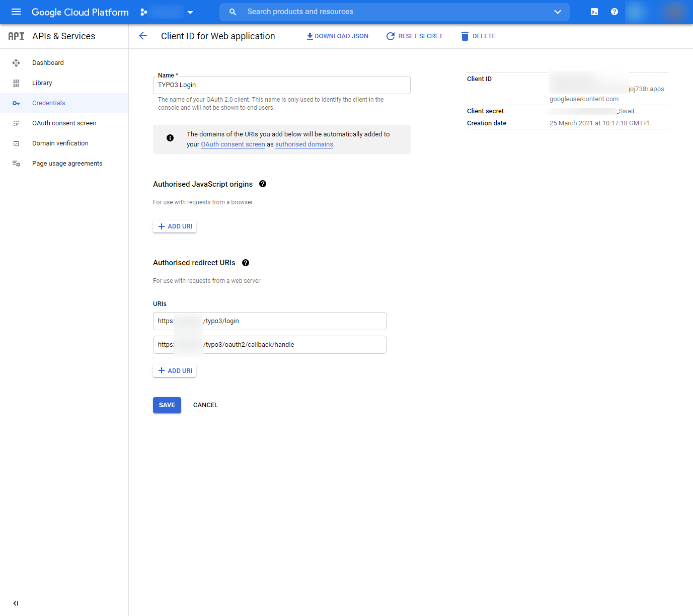Open the Help question mark icon

614,12
